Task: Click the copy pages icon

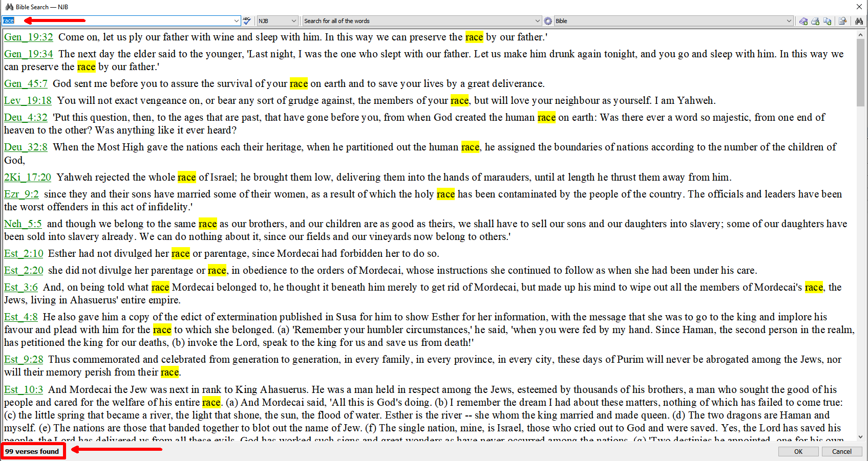Action: (x=827, y=21)
